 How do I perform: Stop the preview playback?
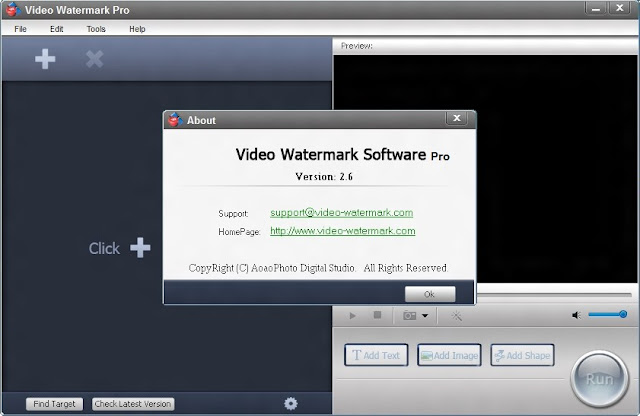click(378, 315)
